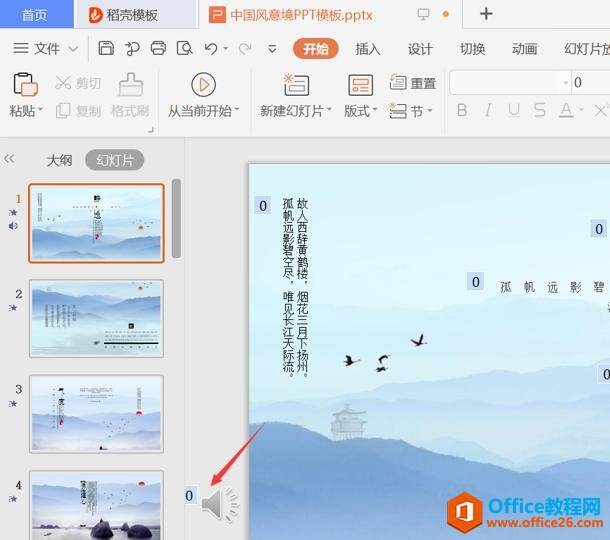Open the undo history dropdown arrow
Image resolution: width=610 pixels, height=540 pixels.
point(226,49)
